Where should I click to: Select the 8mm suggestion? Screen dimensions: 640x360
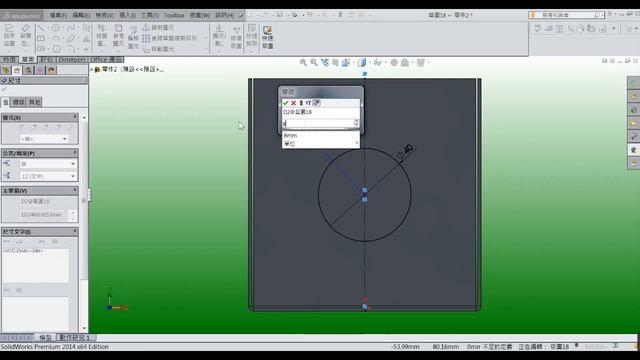[321, 135]
